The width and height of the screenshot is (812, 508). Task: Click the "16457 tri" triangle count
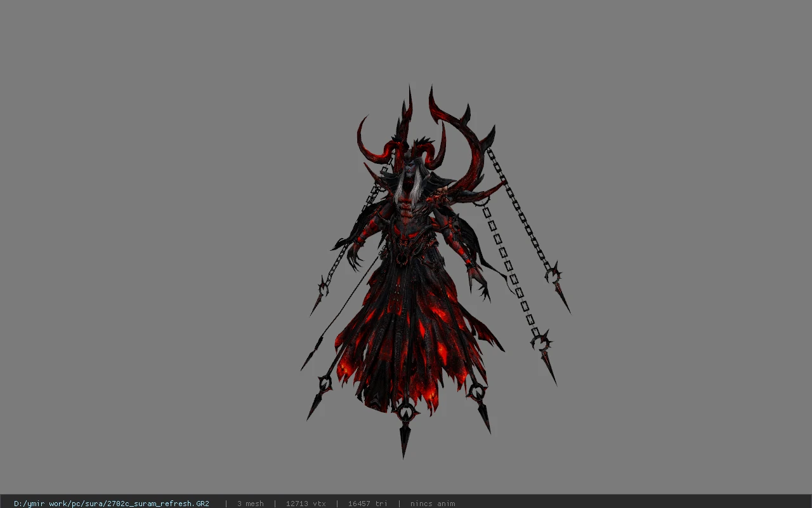(368, 504)
